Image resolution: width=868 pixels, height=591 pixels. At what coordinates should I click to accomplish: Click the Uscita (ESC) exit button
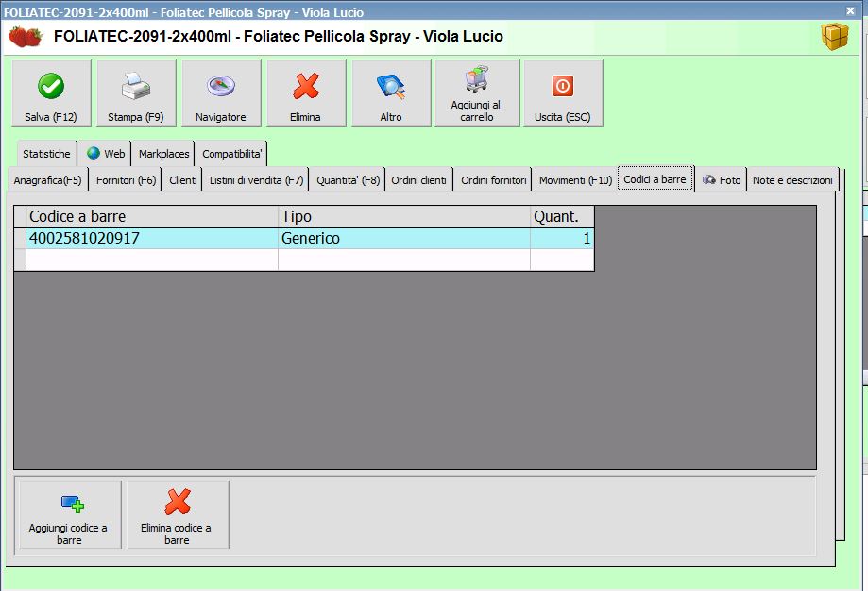coord(562,93)
